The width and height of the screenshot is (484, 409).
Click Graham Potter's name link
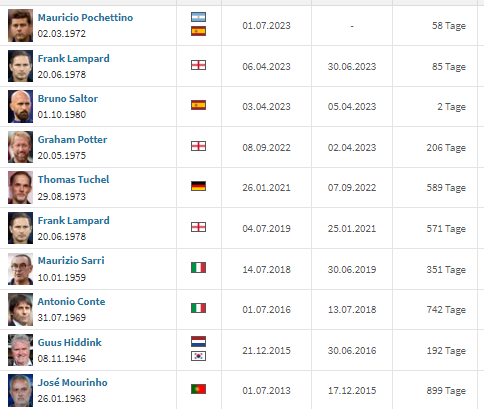[x=72, y=139]
